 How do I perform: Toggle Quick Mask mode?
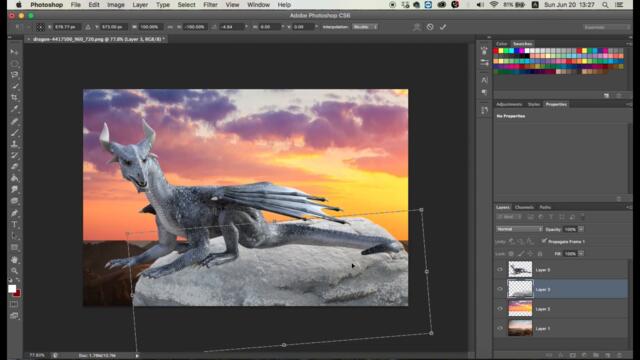click(x=14, y=304)
